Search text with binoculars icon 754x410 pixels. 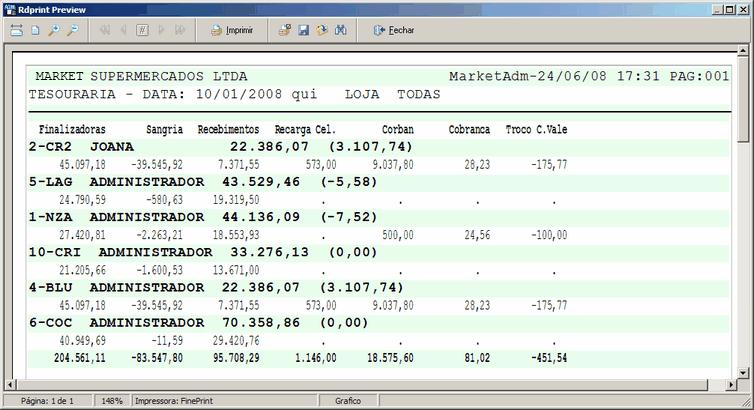[x=341, y=30]
